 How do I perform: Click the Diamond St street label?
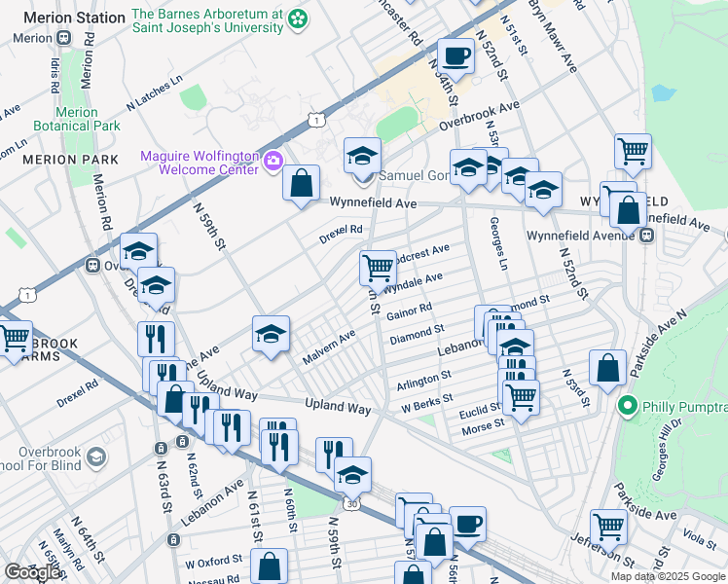tap(417, 335)
